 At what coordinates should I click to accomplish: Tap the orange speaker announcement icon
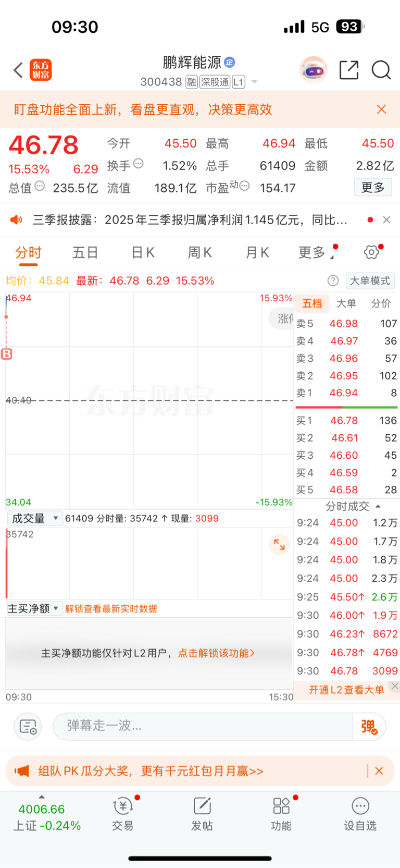click(x=16, y=220)
